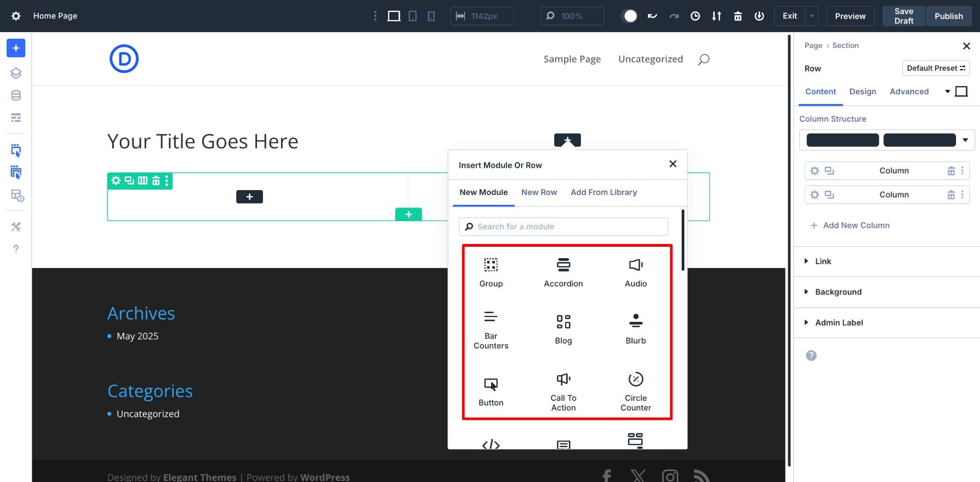Click the Publish button

tap(948, 16)
